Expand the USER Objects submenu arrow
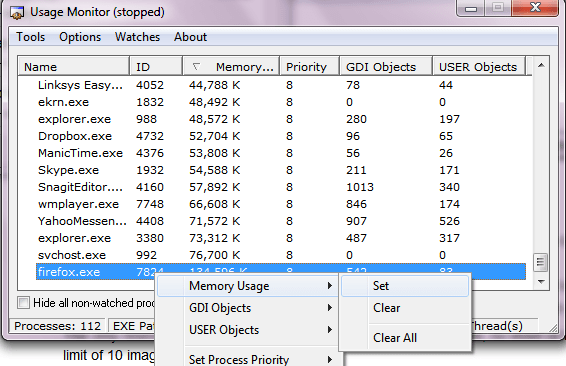 (x=330, y=330)
